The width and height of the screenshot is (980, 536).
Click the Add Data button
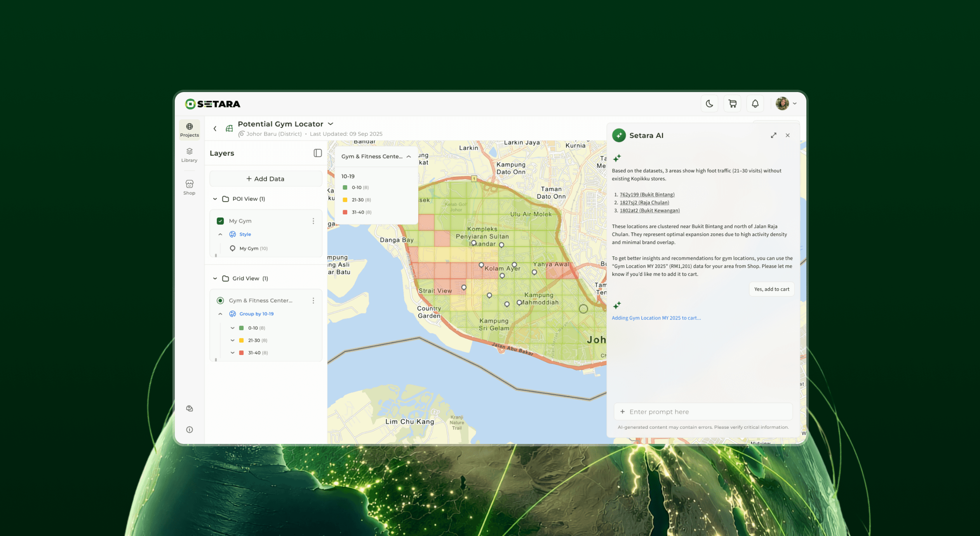[x=266, y=179]
